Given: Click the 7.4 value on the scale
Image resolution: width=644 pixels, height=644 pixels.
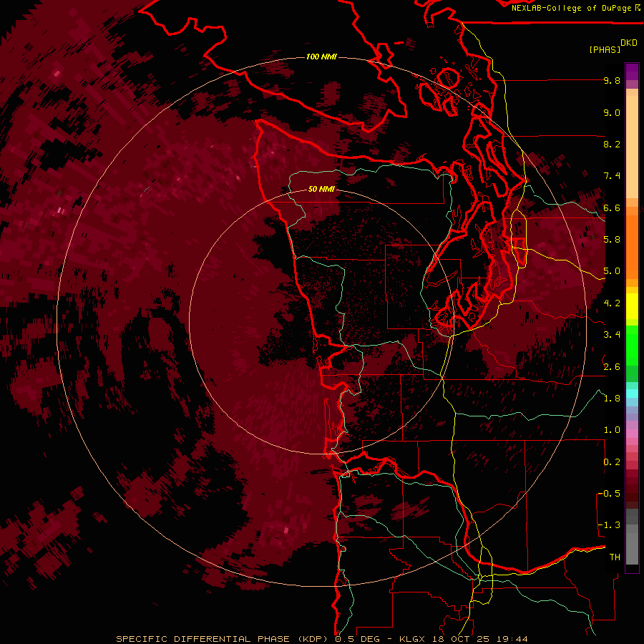Looking at the screenshot, I should coord(612,176).
